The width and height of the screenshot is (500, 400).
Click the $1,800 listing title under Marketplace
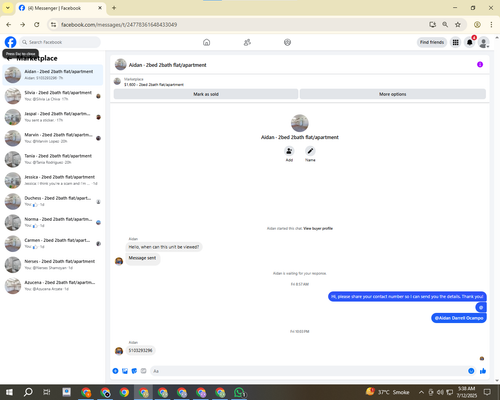coord(154,85)
